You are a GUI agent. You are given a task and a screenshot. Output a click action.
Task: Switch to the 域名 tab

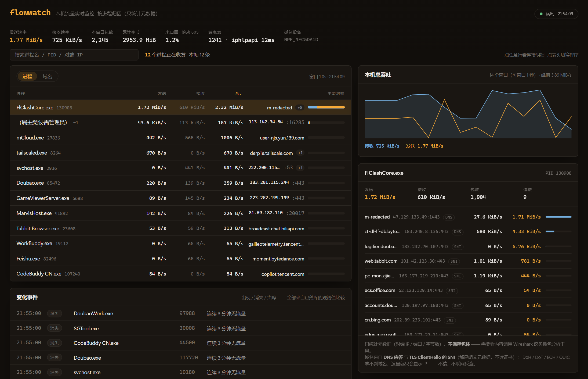[x=47, y=77]
